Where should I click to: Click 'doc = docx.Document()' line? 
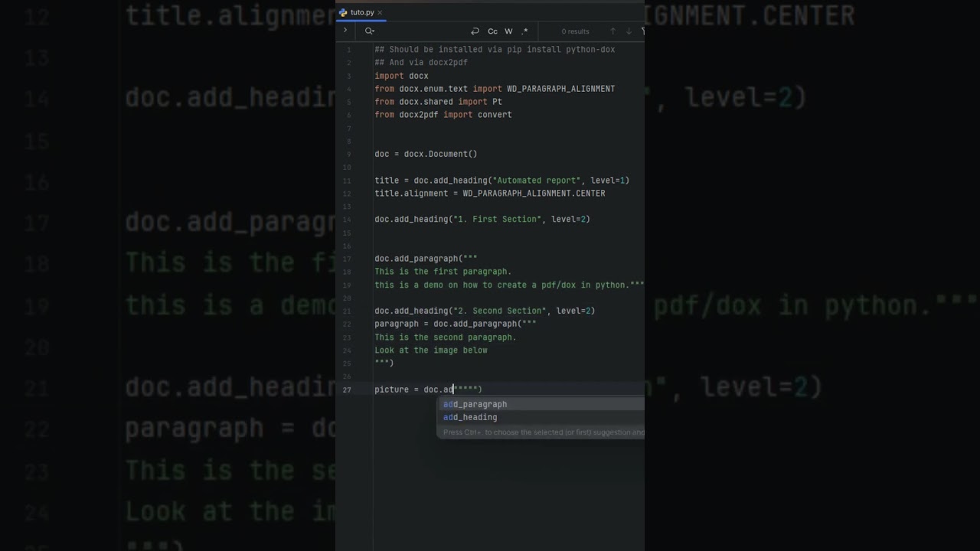426,154
